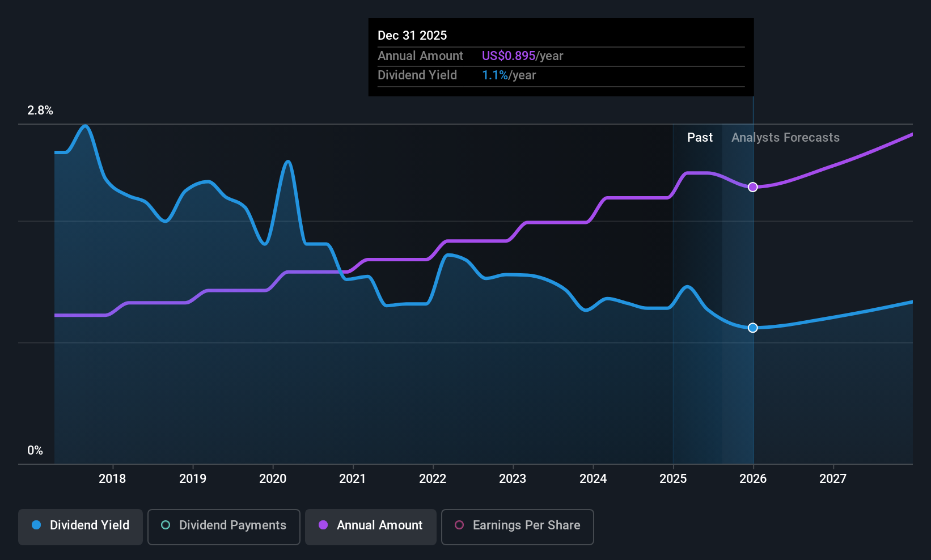Select the blue Dividend Yield marker on the chart
931x560 pixels.
coord(752,328)
